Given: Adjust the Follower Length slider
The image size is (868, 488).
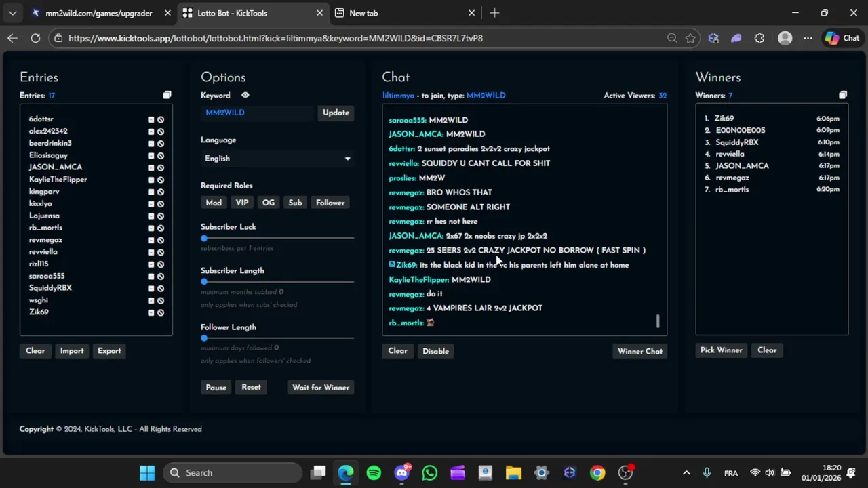Looking at the screenshot, I should coord(204,338).
